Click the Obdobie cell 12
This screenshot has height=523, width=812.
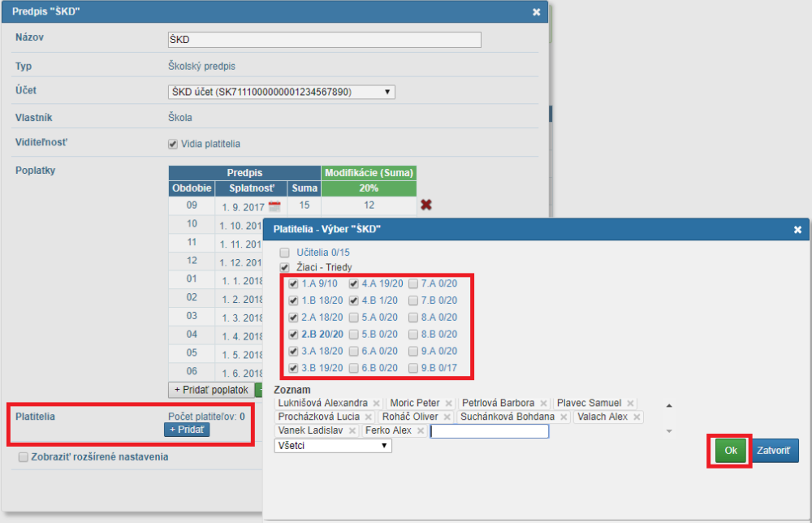point(192,261)
